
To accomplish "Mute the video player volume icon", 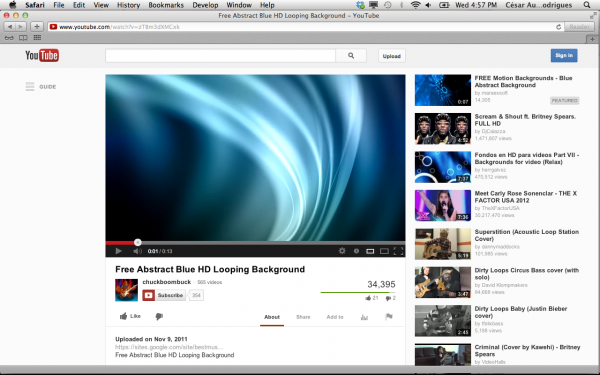I will [137, 251].
